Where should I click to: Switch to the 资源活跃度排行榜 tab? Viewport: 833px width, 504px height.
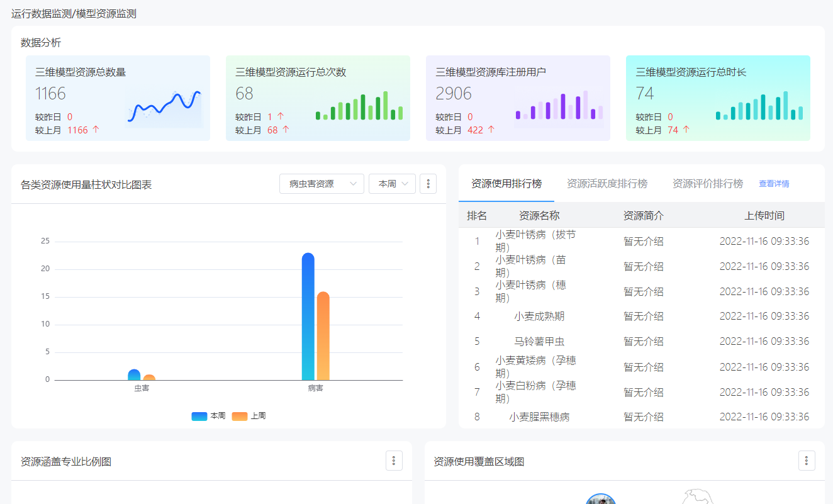point(607,184)
